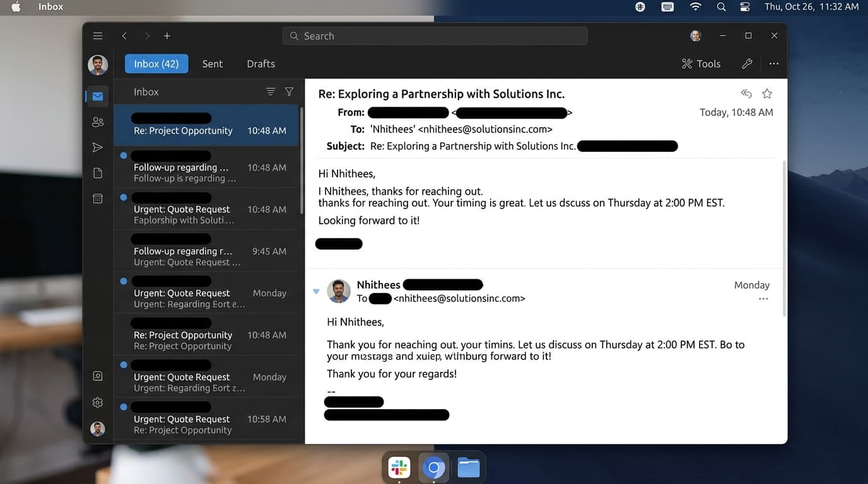Click the reply-all arrow icon
Image resolution: width=868 pixels, height=484 pixels.
pyautogui.click(x=746, y=93)
